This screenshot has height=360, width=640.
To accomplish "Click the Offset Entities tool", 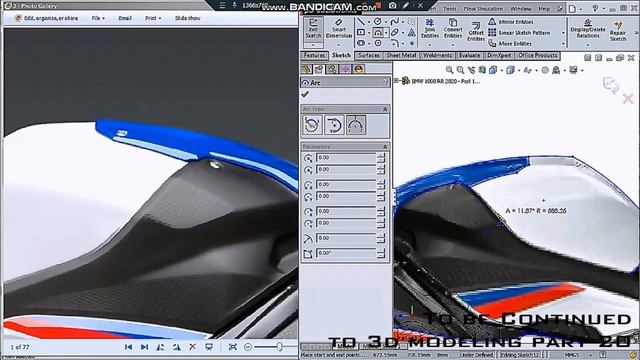I will pos(476,32).
